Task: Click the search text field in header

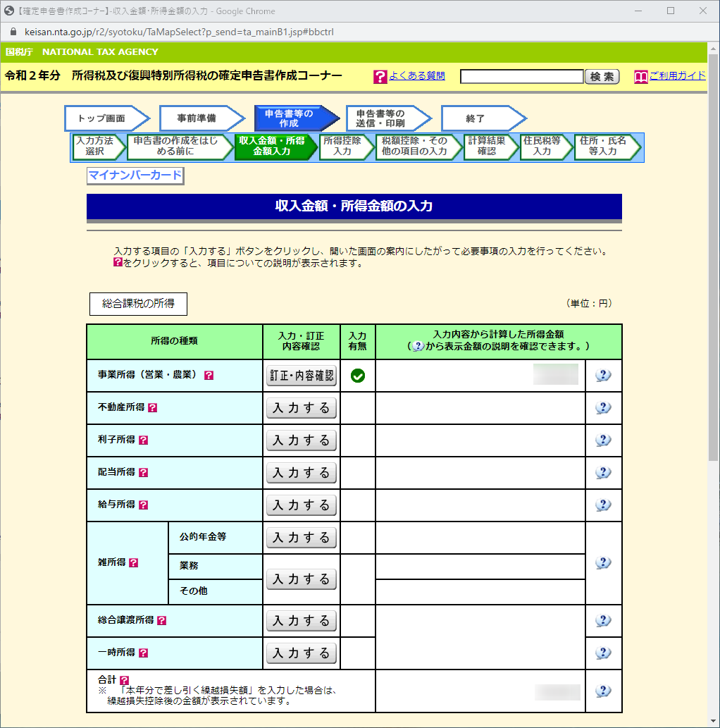Action: point(522,77)
